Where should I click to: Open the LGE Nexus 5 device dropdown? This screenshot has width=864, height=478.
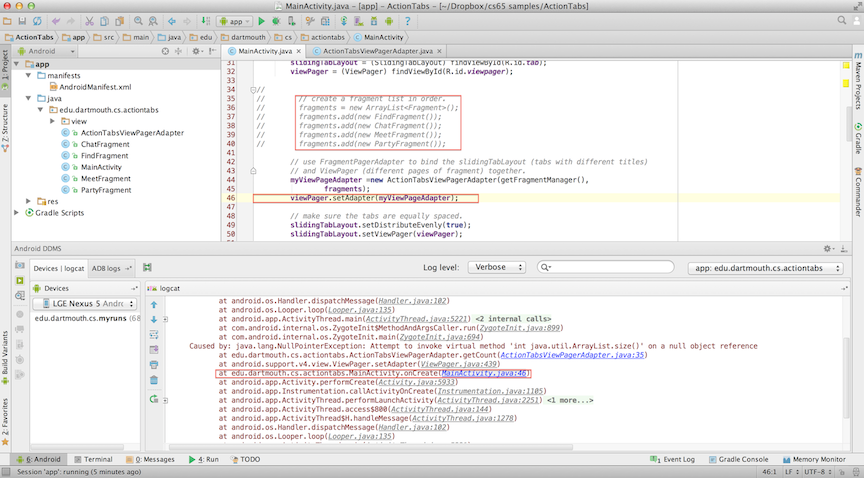83,303
